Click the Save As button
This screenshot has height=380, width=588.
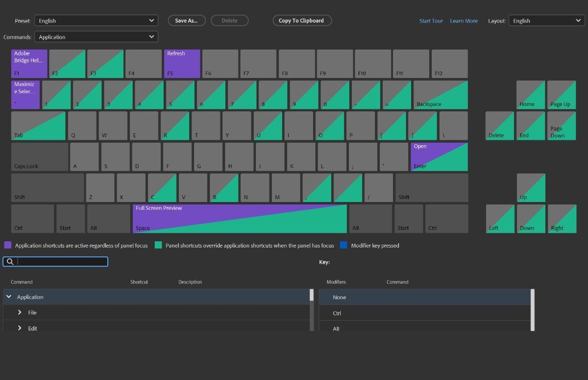click(187, 20)
